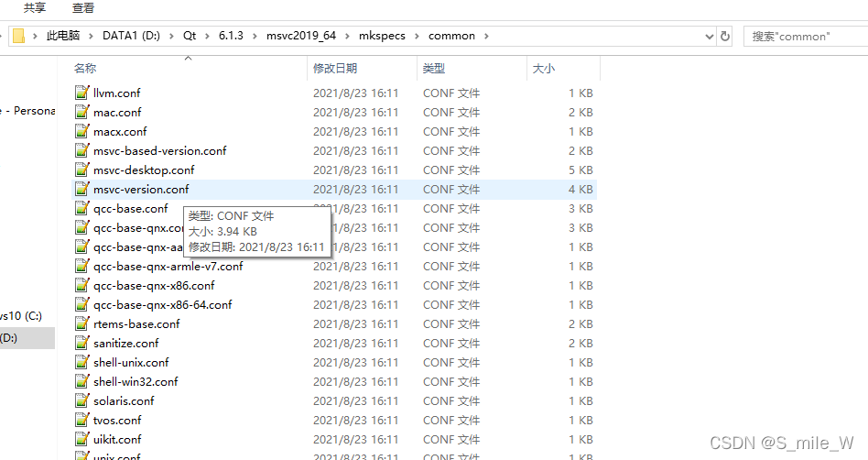Screen dimensions: 868x460
Task: Click the qcc-base.conf file icon
Action: click(81, 208)
